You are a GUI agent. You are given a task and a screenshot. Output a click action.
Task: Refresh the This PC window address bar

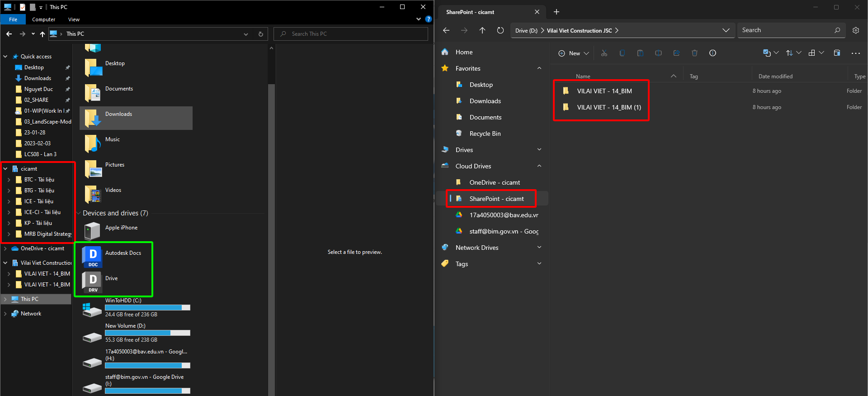(x=260, y=34)
